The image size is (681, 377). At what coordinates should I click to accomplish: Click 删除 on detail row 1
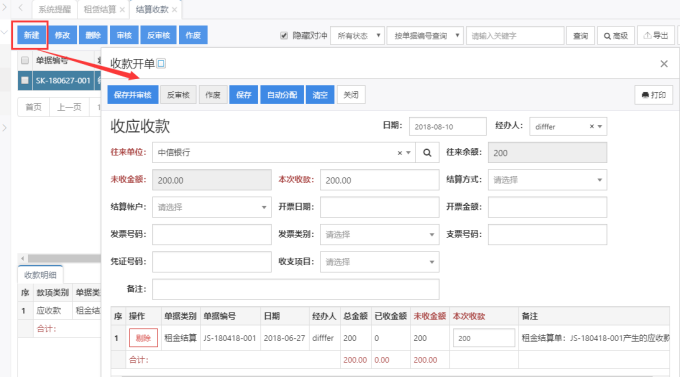point(143,338)
